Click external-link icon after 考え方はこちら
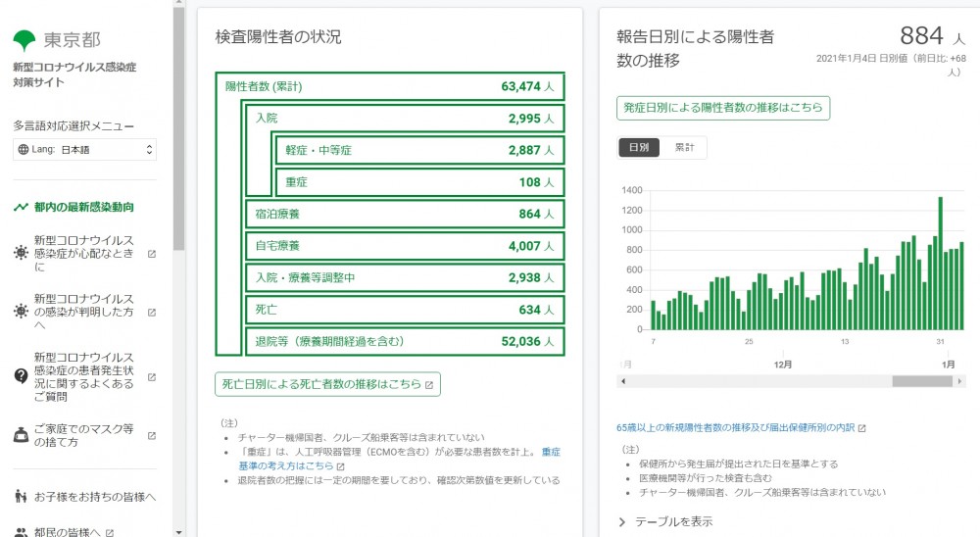This screenshot has height=537, width=980. [x=341, y=466]
